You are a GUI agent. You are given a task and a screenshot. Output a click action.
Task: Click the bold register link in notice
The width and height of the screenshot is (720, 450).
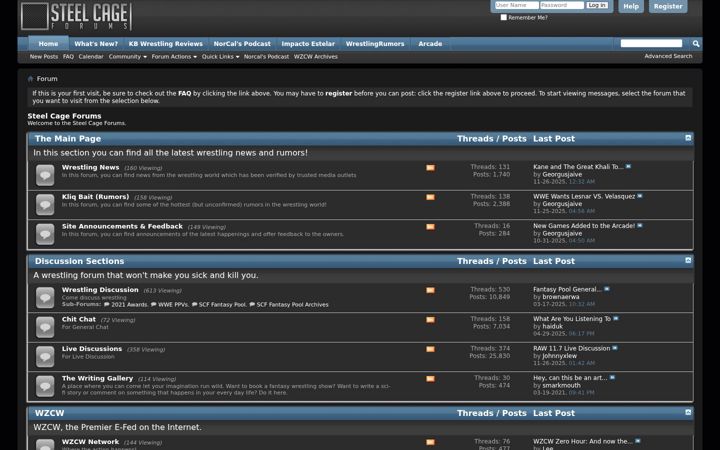338,93
